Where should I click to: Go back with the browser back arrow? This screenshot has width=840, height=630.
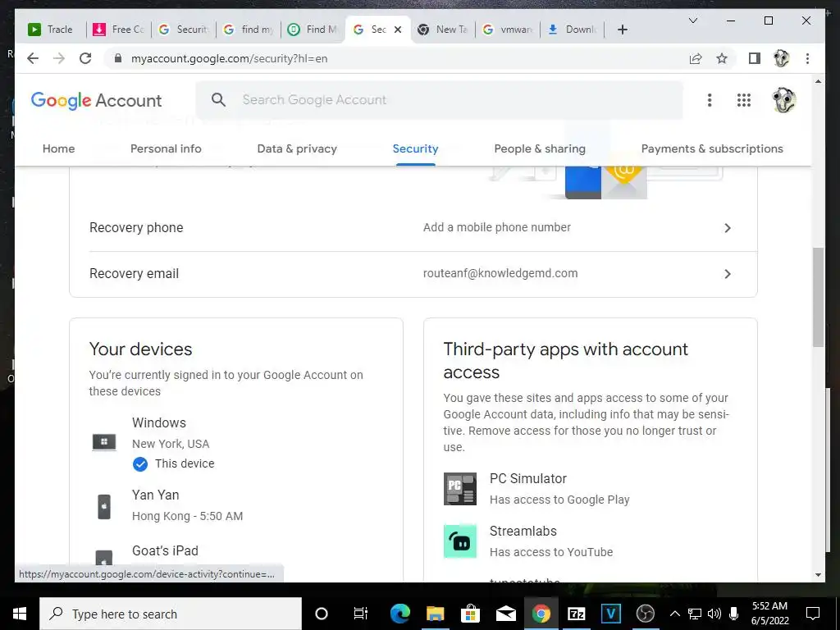(33, 58)
